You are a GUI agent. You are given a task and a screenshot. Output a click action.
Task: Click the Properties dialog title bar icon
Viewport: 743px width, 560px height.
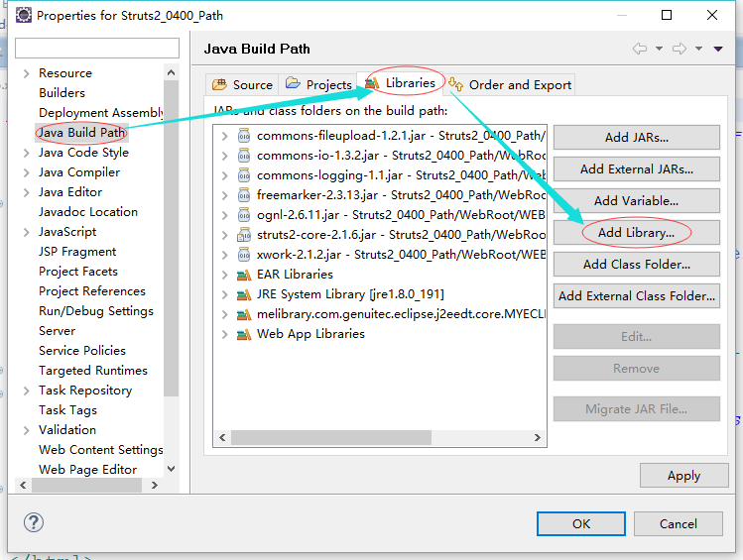click(23, 15)
